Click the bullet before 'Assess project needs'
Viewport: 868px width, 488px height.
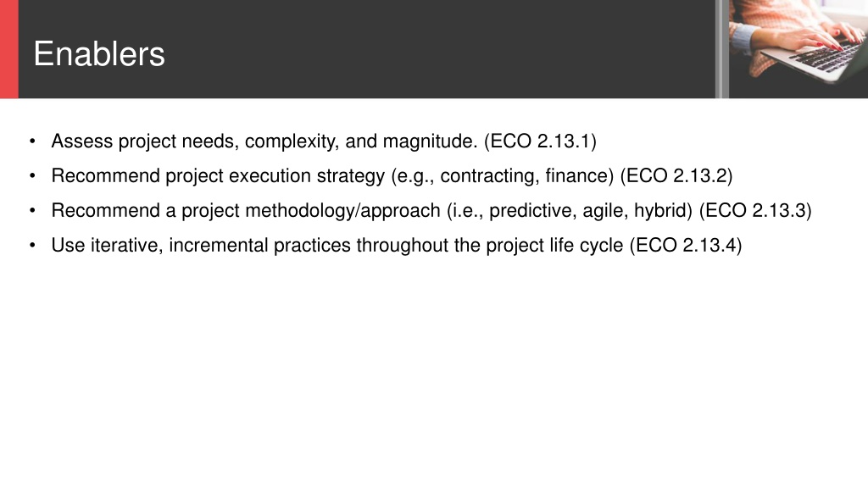(x=32, y=141)
